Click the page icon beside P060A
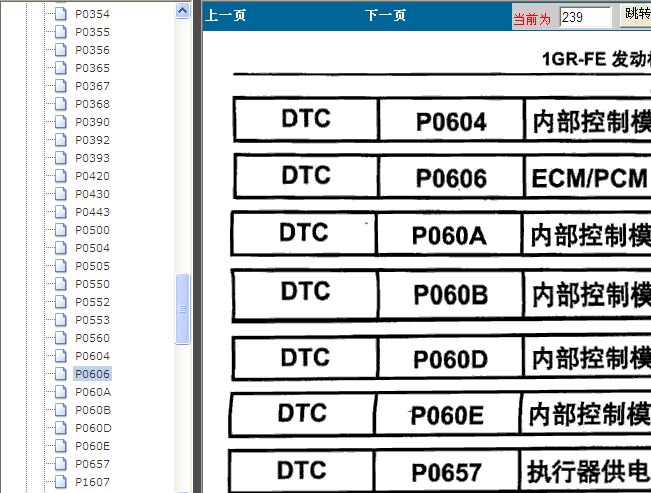The image size is (651, 493). coord(61,392)
